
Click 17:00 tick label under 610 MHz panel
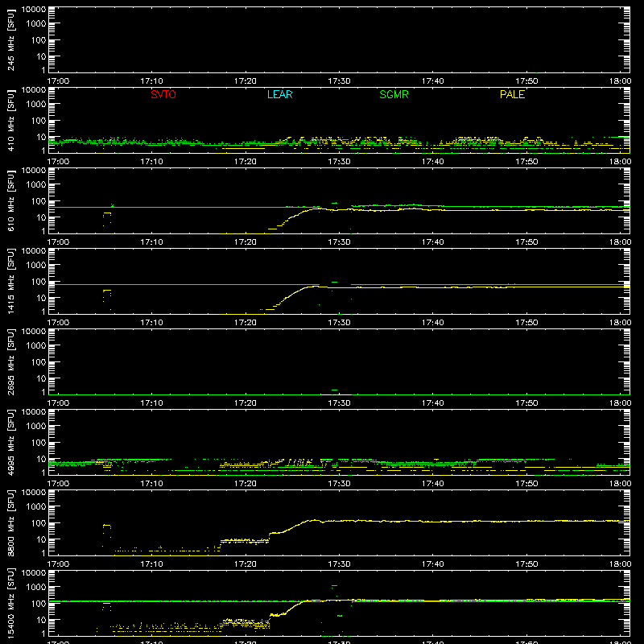58,242
